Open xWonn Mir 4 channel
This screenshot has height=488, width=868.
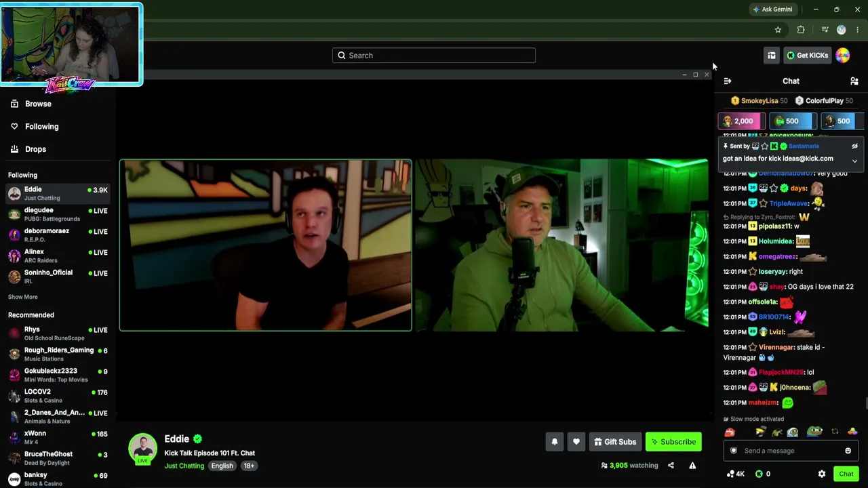click(x=58, y=437)
